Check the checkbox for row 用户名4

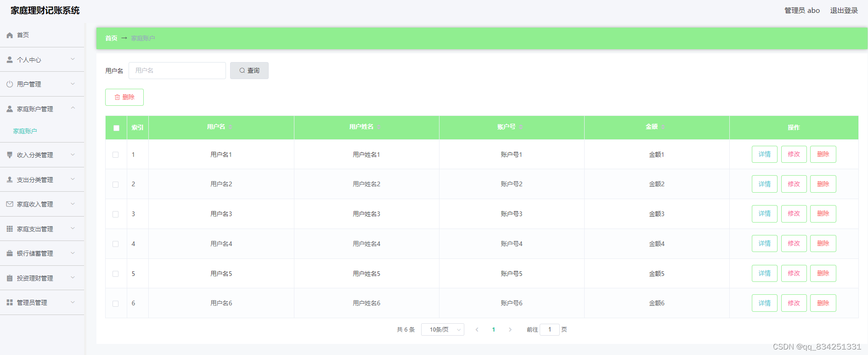[x=116, y=244]
